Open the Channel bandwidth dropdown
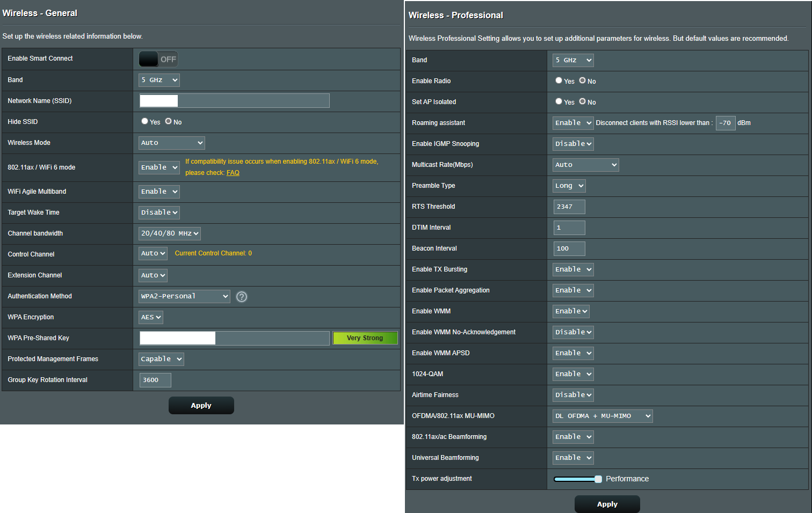 pyautogui.click(x=170, y=233)
